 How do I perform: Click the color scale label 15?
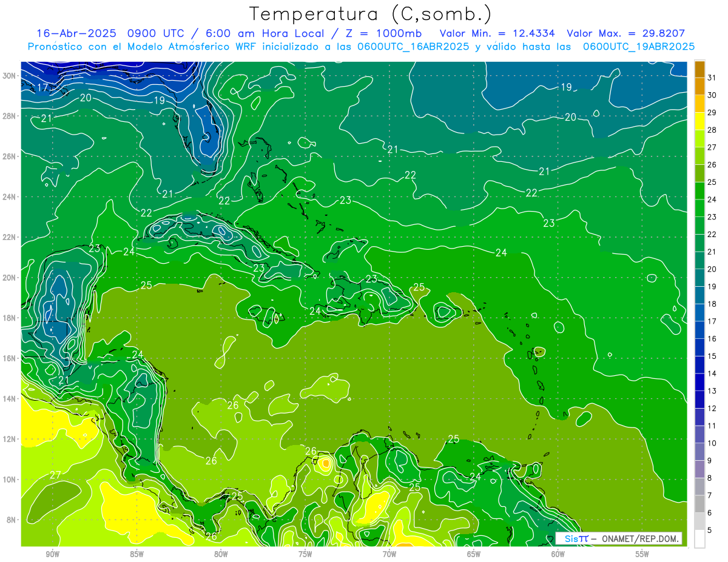712,356
